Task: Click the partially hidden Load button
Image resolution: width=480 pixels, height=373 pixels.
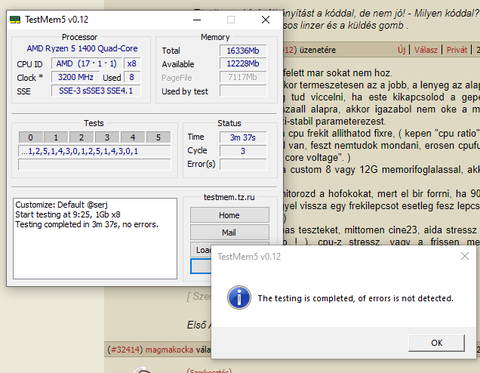Action: click(x=201, y=250)
